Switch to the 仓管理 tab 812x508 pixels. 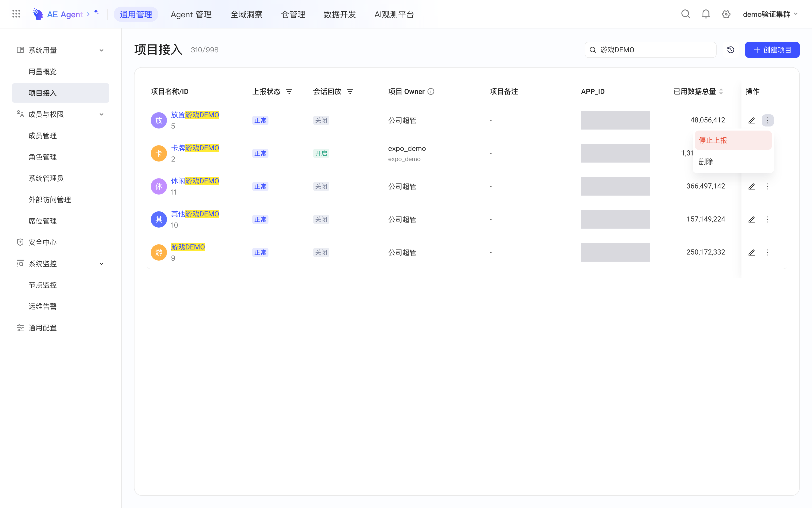click(293, 14)
